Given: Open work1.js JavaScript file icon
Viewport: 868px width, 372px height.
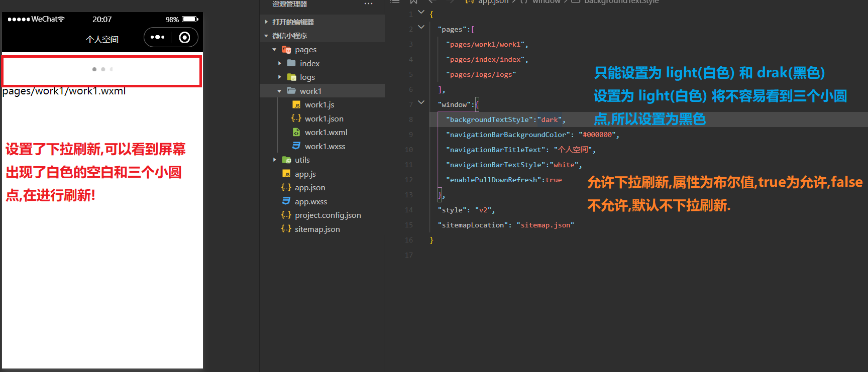Looking at the screenshot, I should (x=296, y=105).
